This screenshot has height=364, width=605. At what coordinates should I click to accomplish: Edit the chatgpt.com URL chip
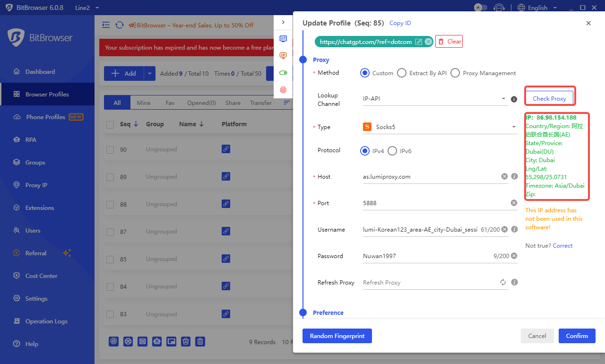(418, 42)
